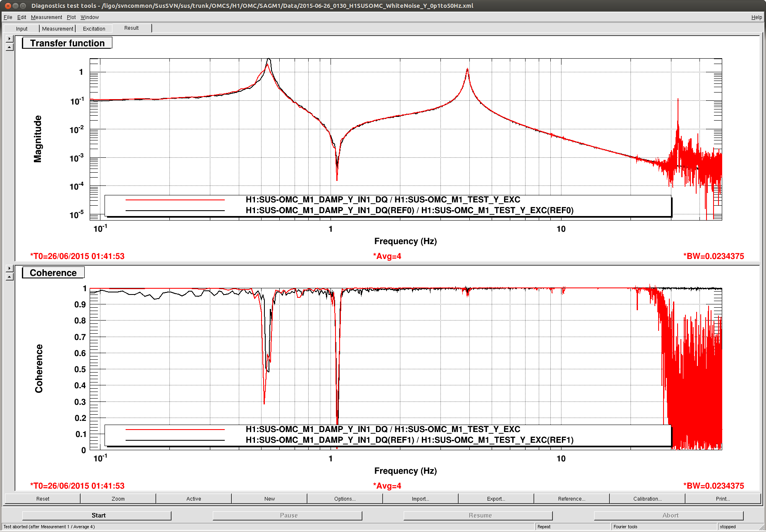This screenshot has height=532, width=766.
Task: Click the right-arrow expander beside Transfer function
Action: point(10,38)
